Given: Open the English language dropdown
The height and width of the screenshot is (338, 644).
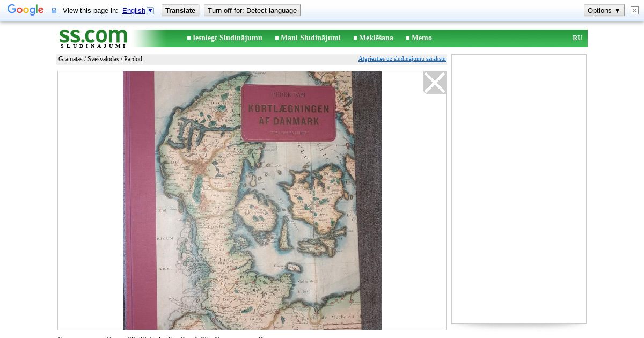Looking at the screenshot, I should (138, 10).
